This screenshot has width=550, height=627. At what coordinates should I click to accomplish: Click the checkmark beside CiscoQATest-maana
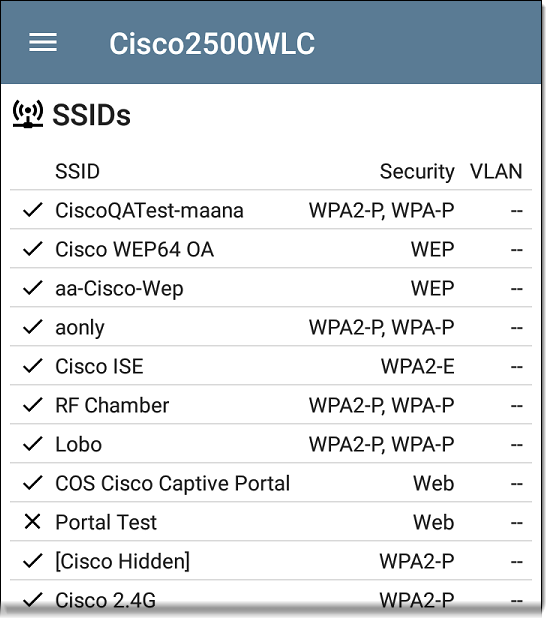click(32, 210)
